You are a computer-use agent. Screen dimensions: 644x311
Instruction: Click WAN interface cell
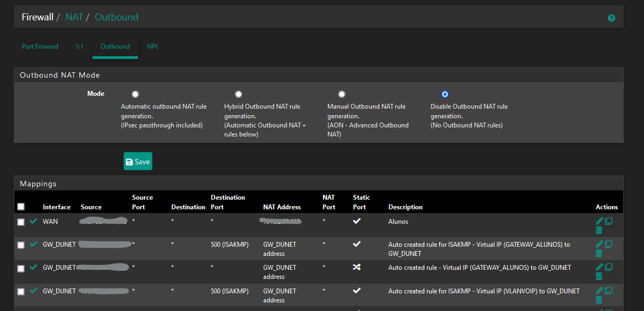point(50,221)
